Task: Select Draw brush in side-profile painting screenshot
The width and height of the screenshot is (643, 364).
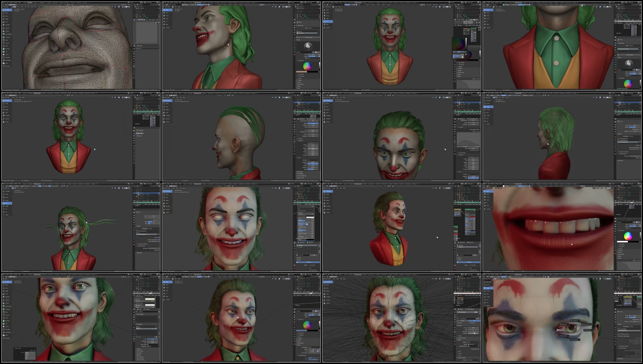Action: pos(167,10)
